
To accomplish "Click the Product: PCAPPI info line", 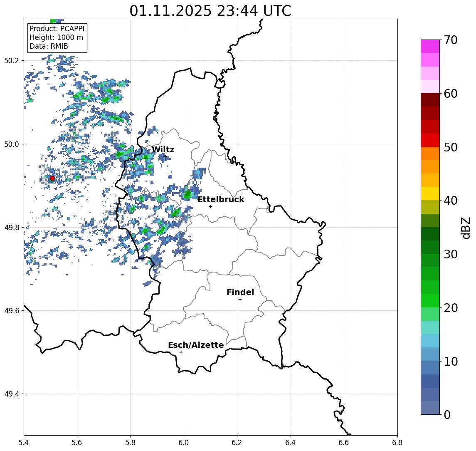I will point(57,29).
